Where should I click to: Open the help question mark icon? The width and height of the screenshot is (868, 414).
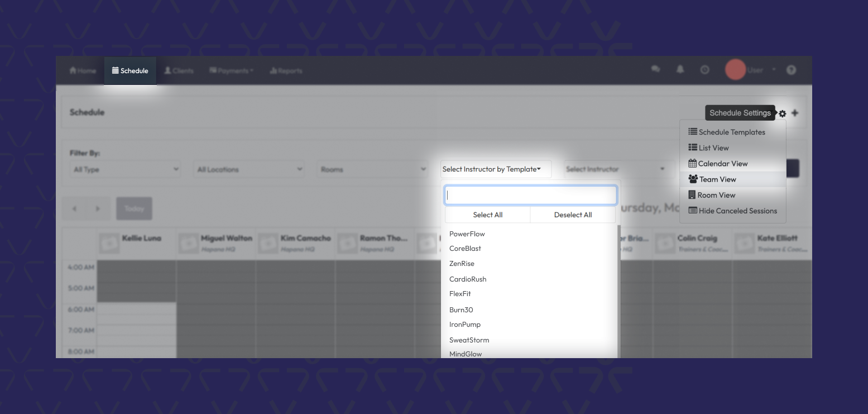point(791,70)
